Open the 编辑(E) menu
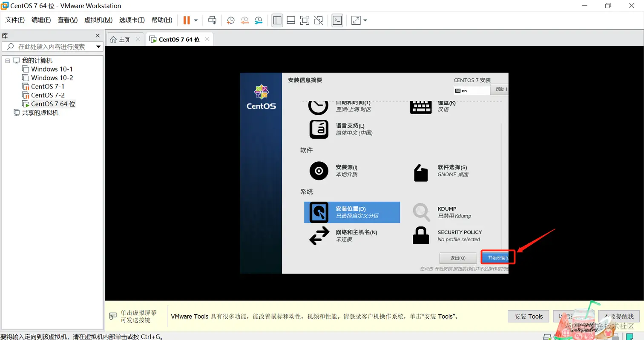 [41, 20]
